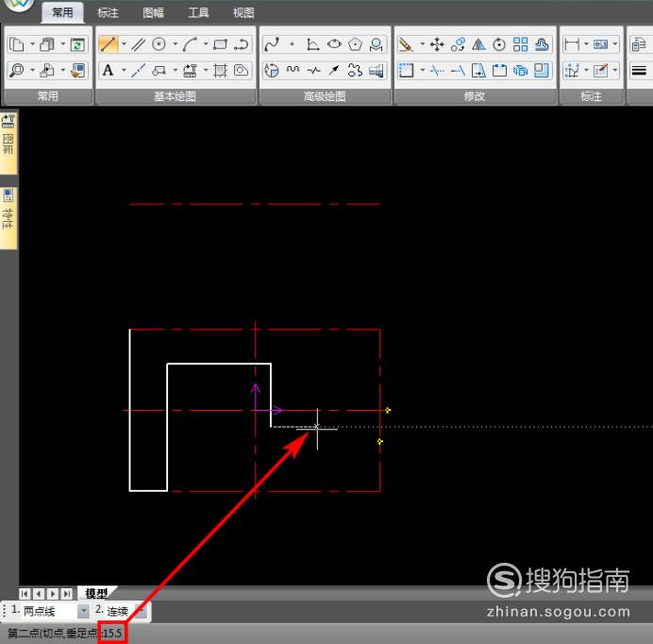Click the Array tool
The height and width of the screenshot is (644, 653).
[x=521, y=44]
